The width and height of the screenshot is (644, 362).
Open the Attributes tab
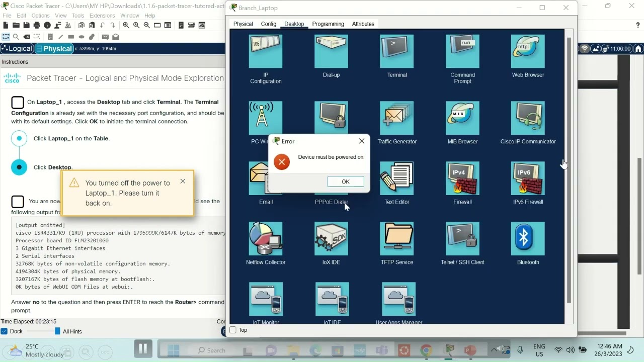[x=363, y=24]
